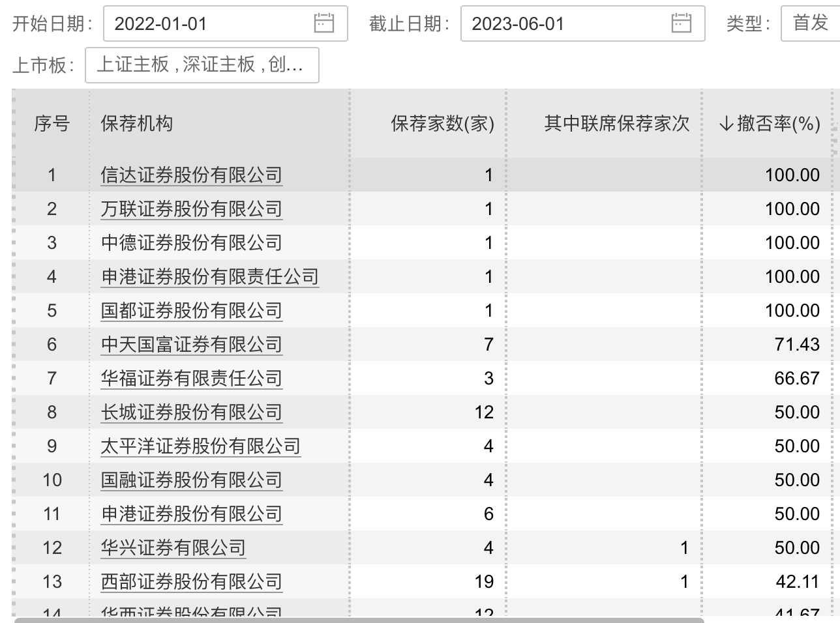Click 联席保荐家次 value 1 for 西部证券
Image resolution: width=840 pixels, height=623 pixels.
coord(684,581)
